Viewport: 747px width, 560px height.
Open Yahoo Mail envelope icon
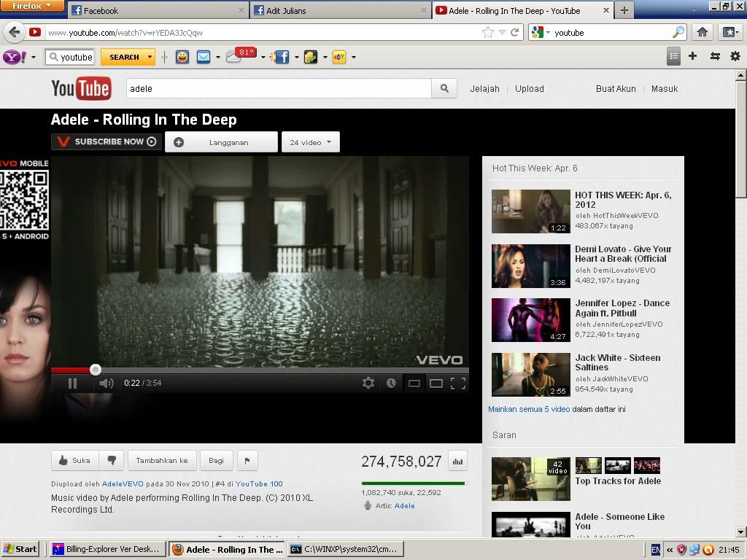(x=204, y=57)
